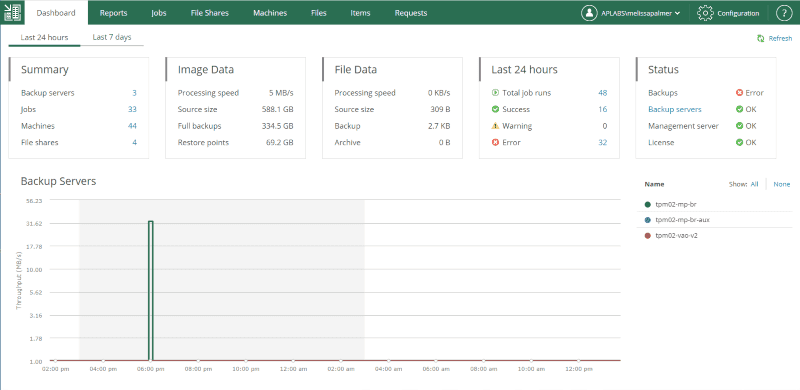Show None in the chart legend
800x390 pixels.
pyautogui.click(x=782, y=184)
